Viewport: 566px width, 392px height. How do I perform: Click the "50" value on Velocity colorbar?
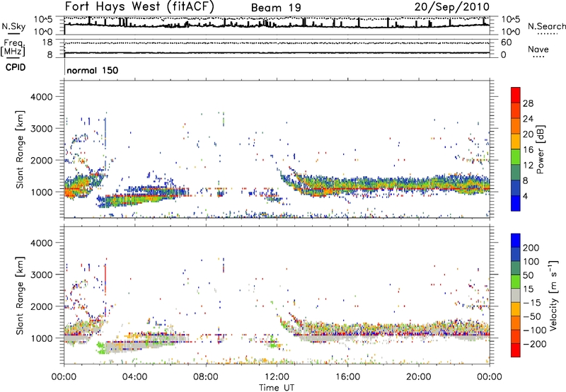529,275
